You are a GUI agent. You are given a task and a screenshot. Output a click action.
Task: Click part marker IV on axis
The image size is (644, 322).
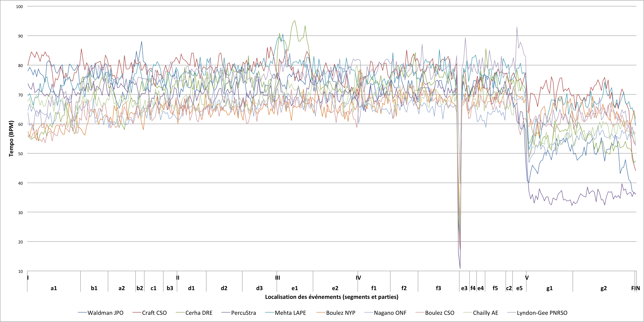click(x=358, y=278)
